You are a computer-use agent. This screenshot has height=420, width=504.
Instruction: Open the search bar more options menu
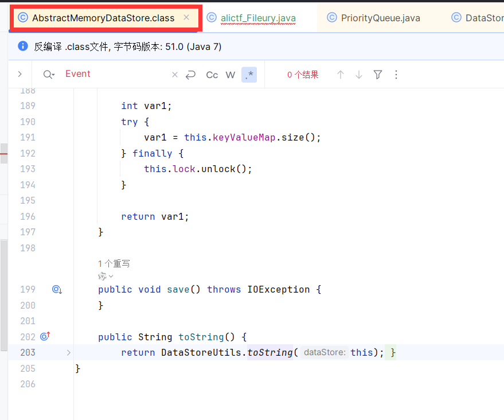click(x=396, y=75)
